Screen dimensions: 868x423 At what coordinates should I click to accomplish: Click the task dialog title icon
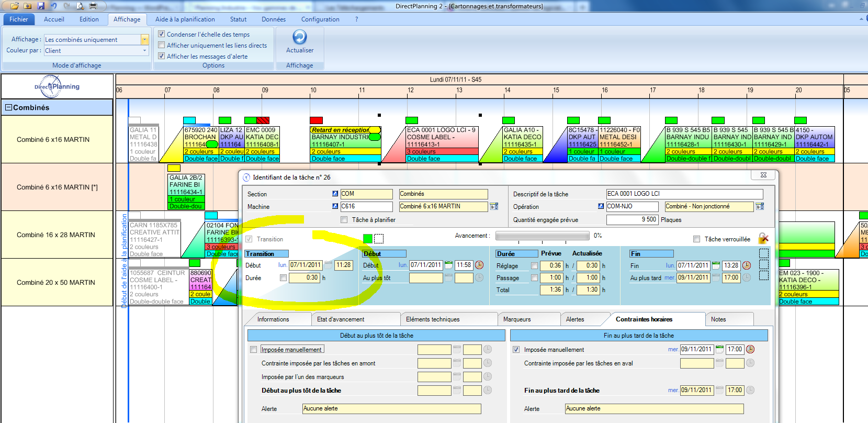pyautogui.click(x=246, y=177)
